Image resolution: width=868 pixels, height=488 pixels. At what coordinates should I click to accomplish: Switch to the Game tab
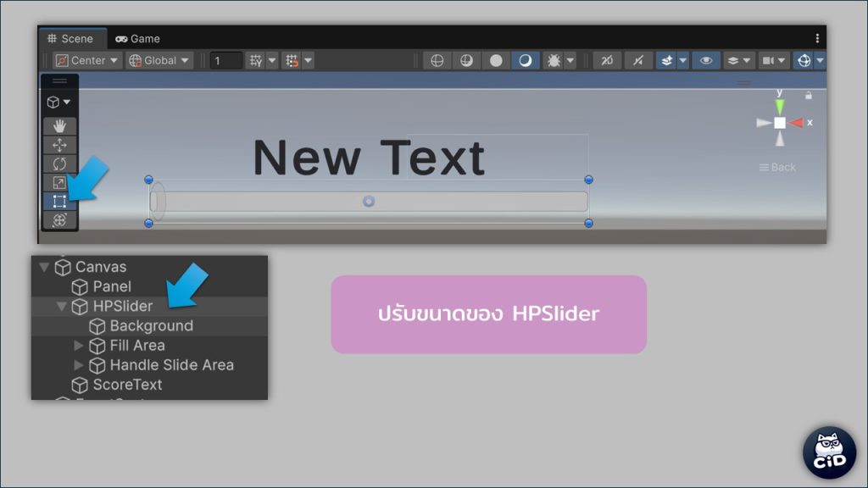click(x=137, y=38)
